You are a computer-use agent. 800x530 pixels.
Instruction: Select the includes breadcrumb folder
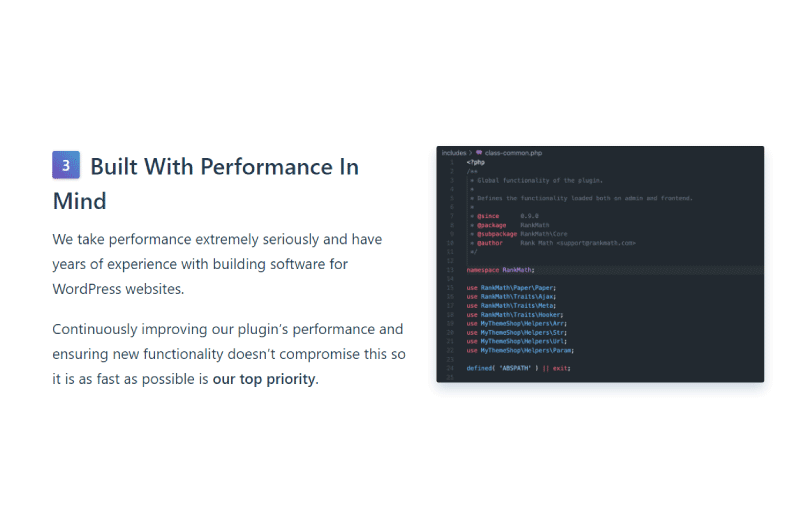pos(454,153)
